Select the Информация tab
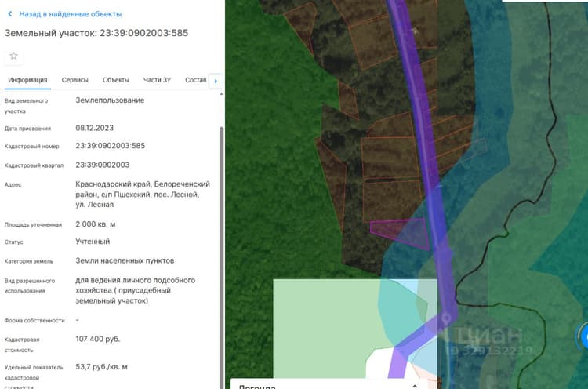The image size is (588, 389). click(27, 80)
